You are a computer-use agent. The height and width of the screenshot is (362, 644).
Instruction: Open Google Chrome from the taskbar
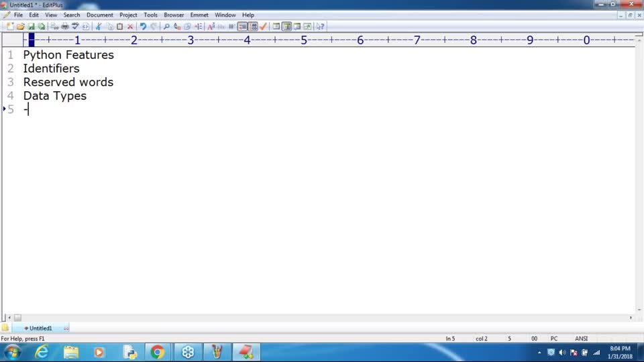pos(157,352)
